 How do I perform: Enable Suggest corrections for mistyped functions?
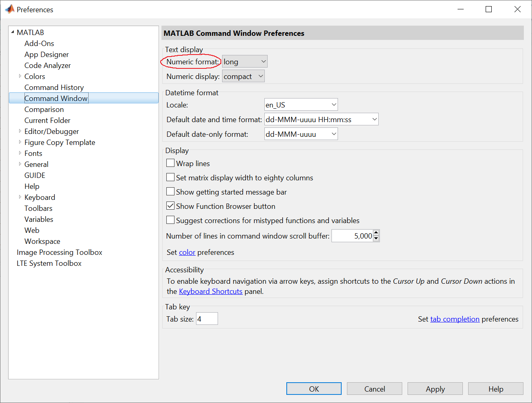click(x=170, y=220)
